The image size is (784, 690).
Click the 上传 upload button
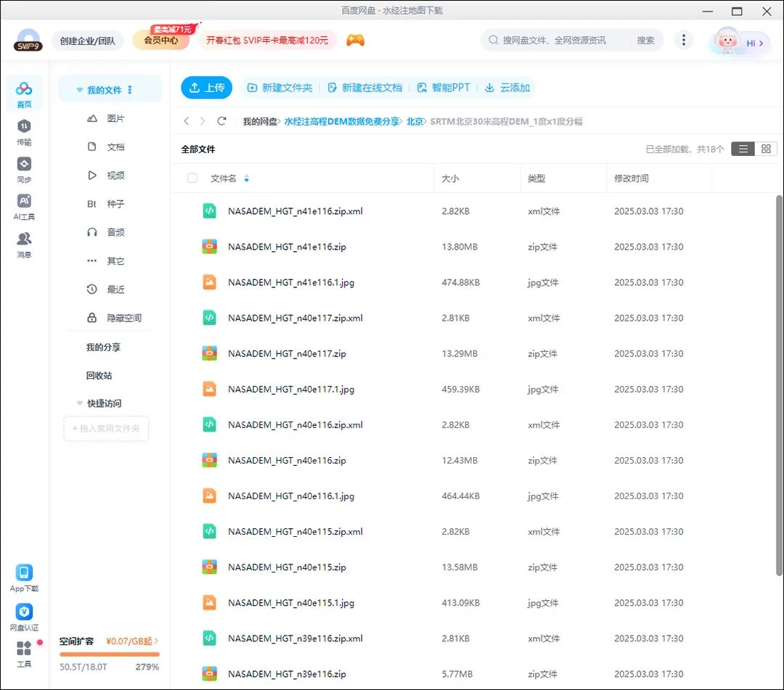206,88
